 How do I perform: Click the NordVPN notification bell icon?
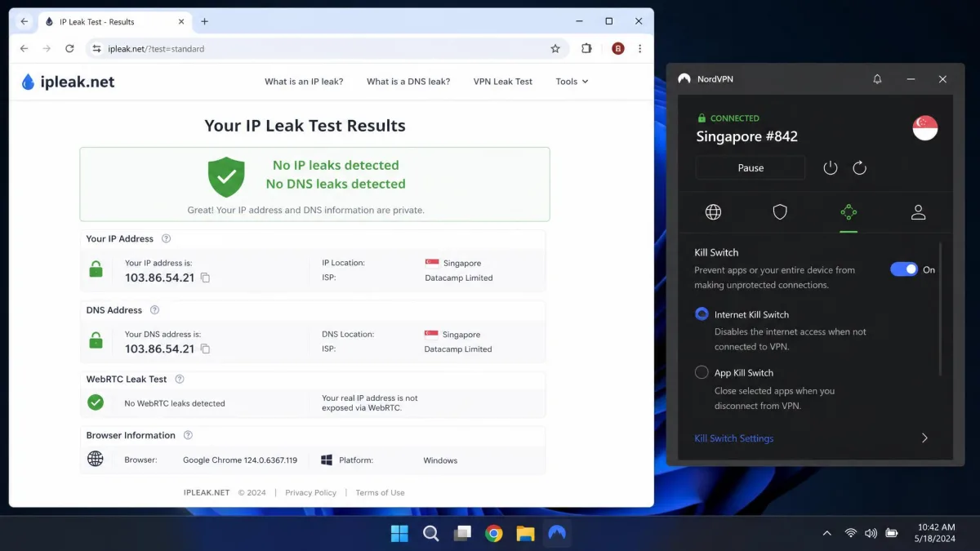[x=877, y=79]
